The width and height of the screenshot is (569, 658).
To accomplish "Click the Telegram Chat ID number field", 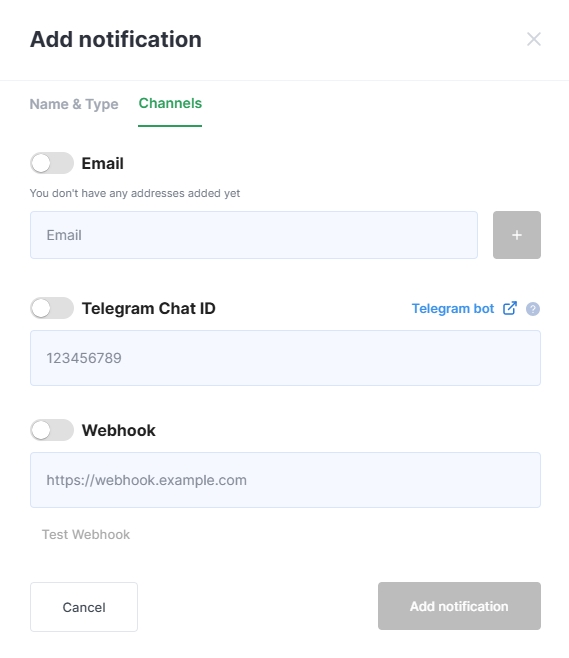I will coord(285,358).
